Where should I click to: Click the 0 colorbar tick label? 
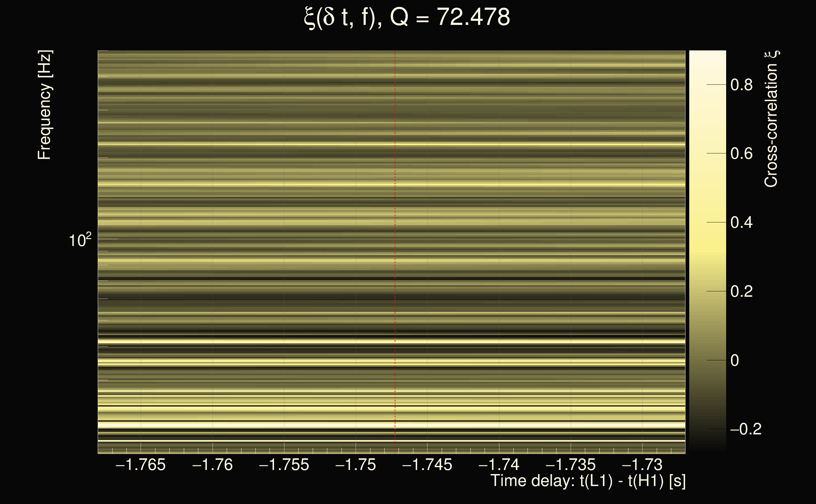click(x=735, y=361)
